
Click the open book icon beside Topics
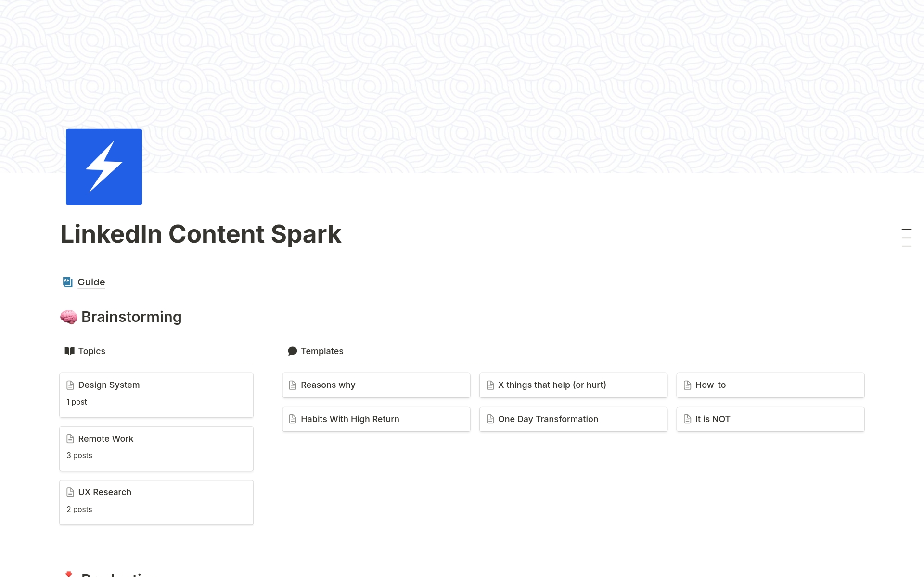(x=69, y=351)
